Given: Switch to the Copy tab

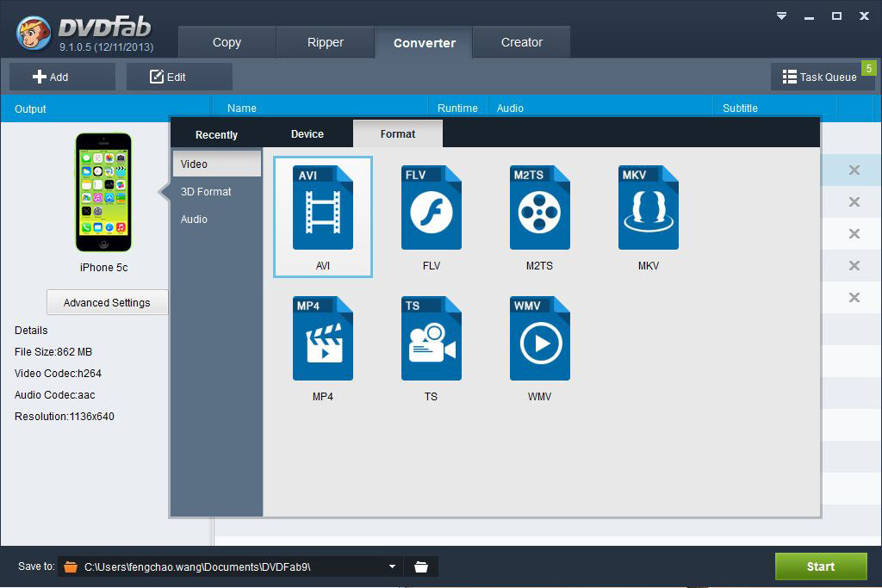Looking at the screenshot, I should 227,42.
